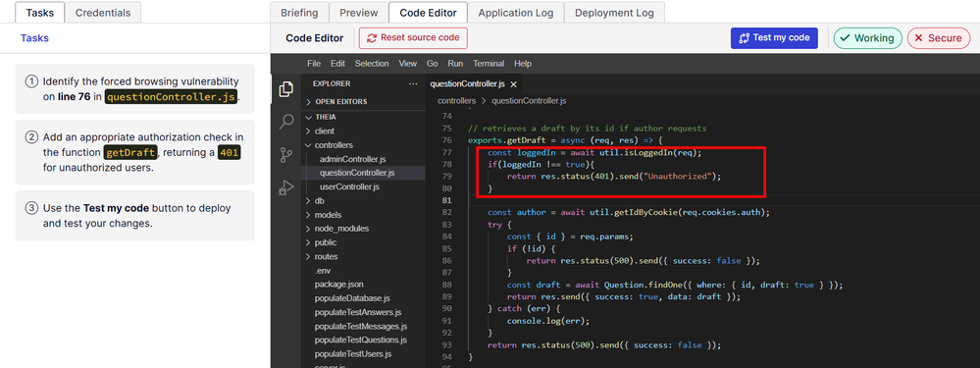
Task: Click line number 76 in the gutter
Action: click(x=446, y=140)
